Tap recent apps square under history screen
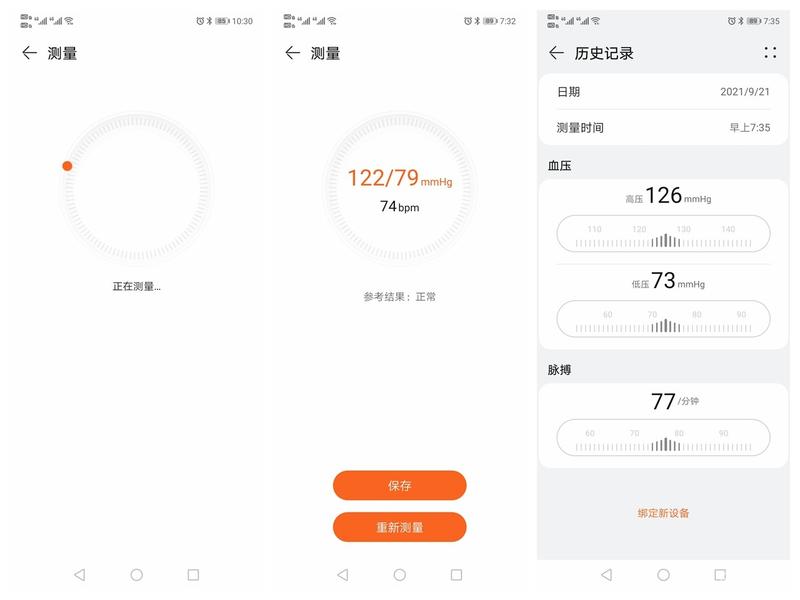The height and width of the screenshot is (600, 800). click(720, 575)
